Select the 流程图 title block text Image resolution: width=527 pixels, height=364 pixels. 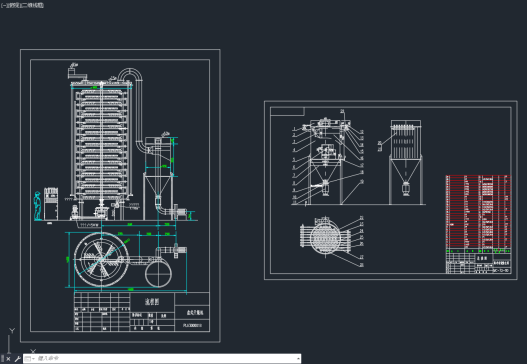(152, 301)
